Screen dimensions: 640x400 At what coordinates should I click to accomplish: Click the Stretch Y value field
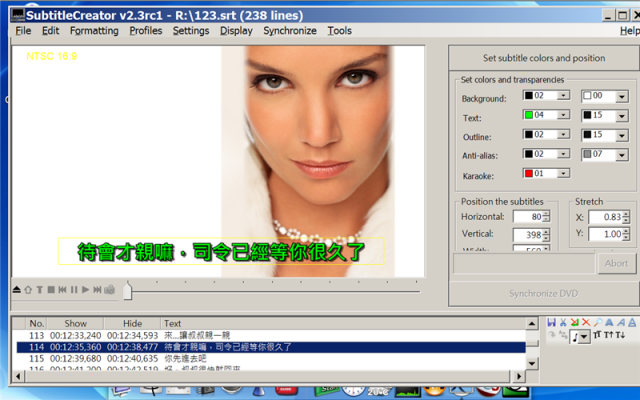(605, 234)
